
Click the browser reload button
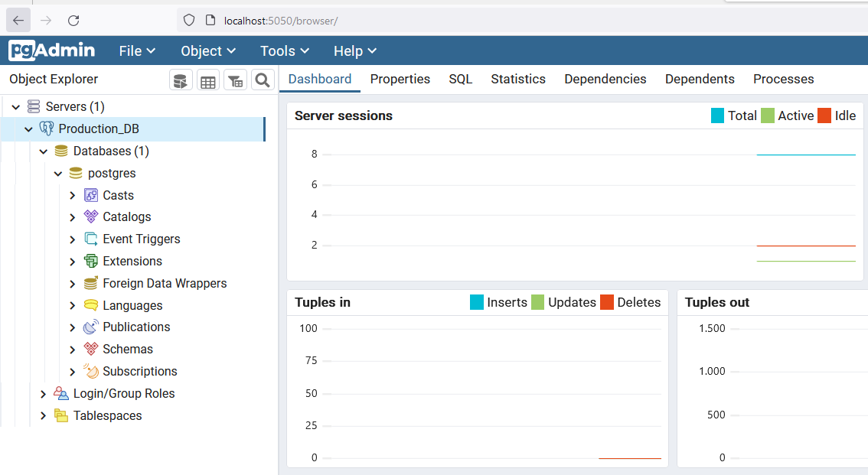point(73,21)
